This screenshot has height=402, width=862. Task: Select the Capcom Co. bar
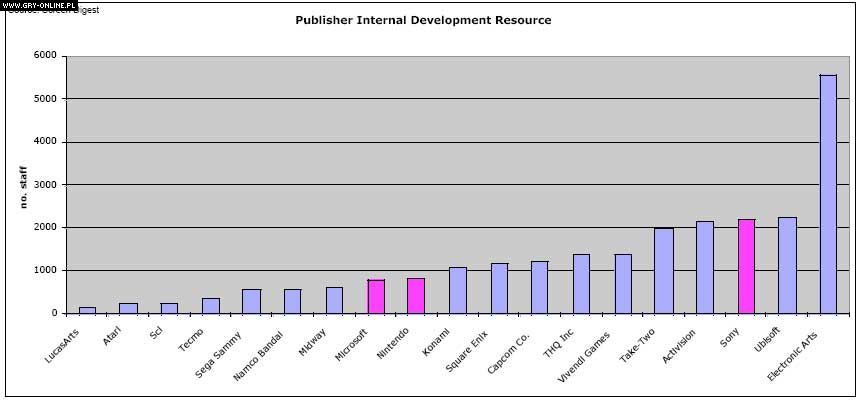click(x=540, y=287)
